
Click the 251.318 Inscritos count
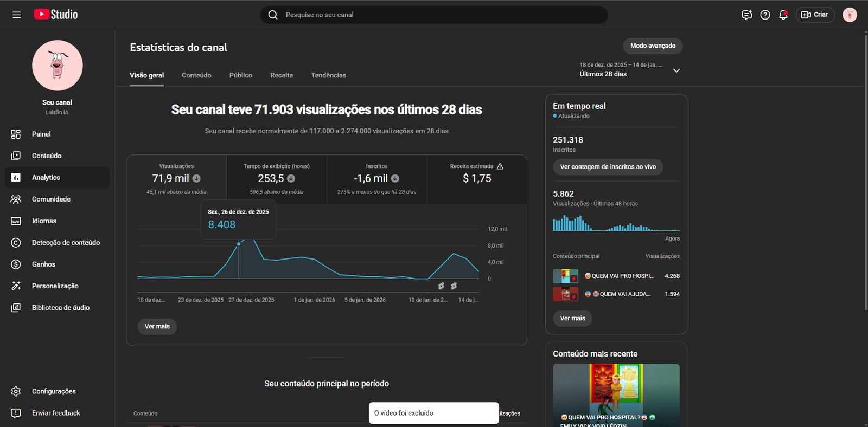[568, 140]
